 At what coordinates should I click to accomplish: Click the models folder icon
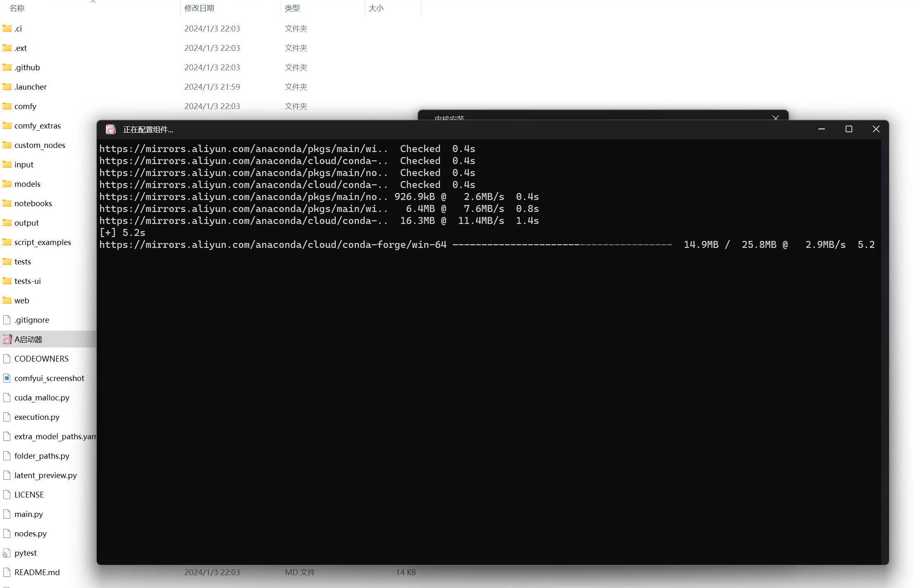7,184
